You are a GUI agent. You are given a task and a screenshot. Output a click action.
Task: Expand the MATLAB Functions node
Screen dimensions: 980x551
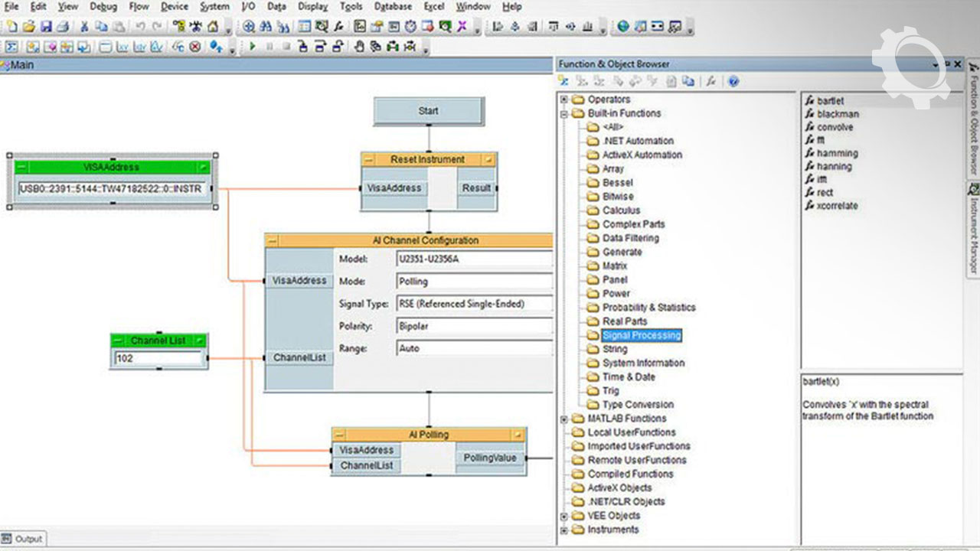[564, 419]
